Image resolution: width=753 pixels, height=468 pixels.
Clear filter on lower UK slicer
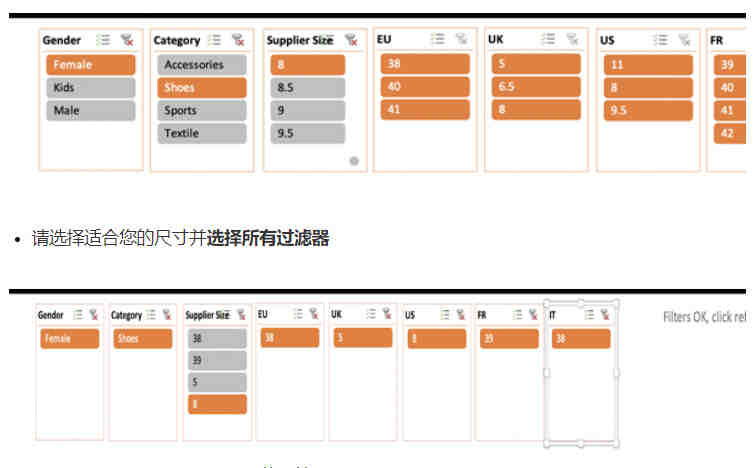(x=387, y=314)
